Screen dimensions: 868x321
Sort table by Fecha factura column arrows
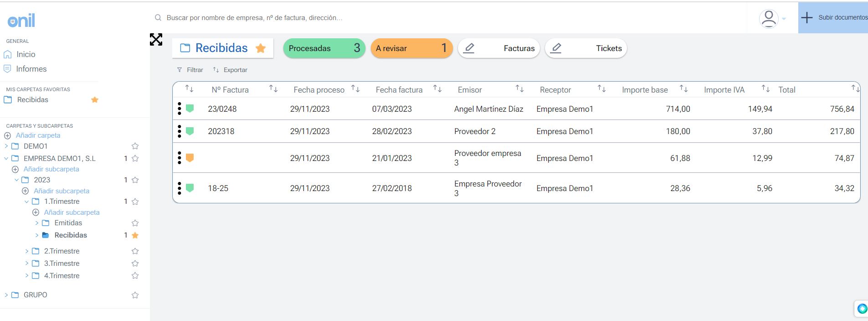pos(437,89)
